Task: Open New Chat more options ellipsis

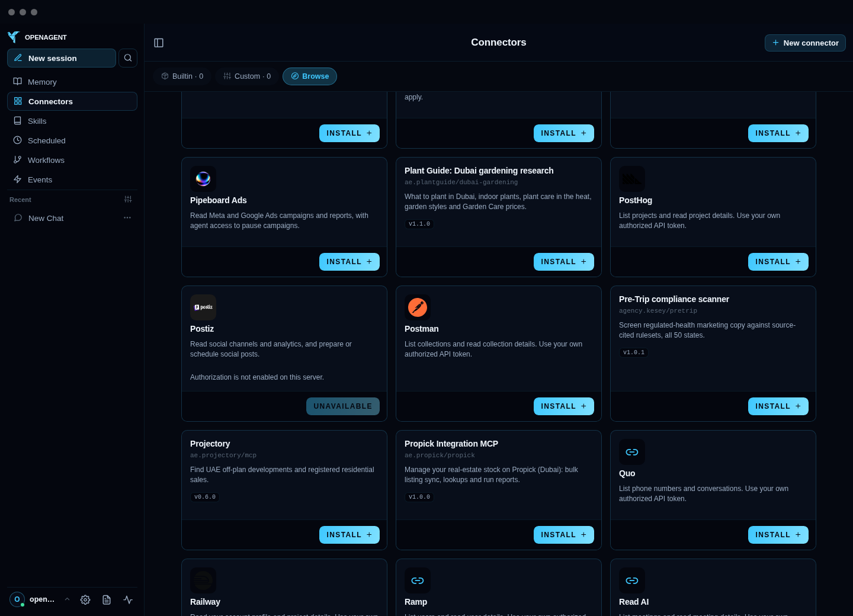Action: click(x=127, y=218)
